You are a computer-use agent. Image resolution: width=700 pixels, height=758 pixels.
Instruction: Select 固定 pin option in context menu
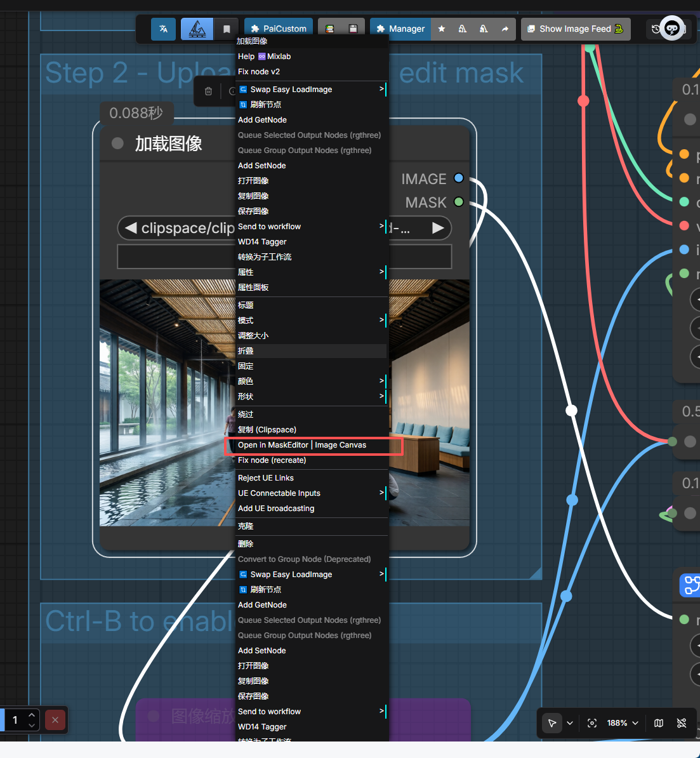tap(312, 366)
